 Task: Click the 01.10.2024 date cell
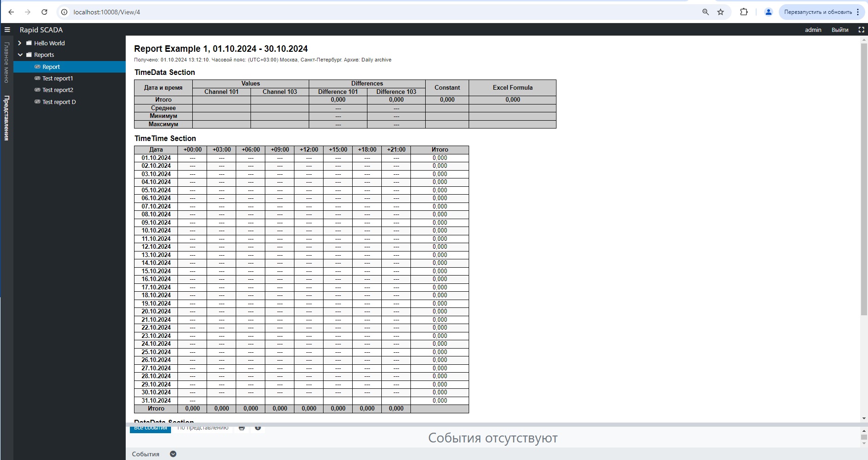coord(156,158)
